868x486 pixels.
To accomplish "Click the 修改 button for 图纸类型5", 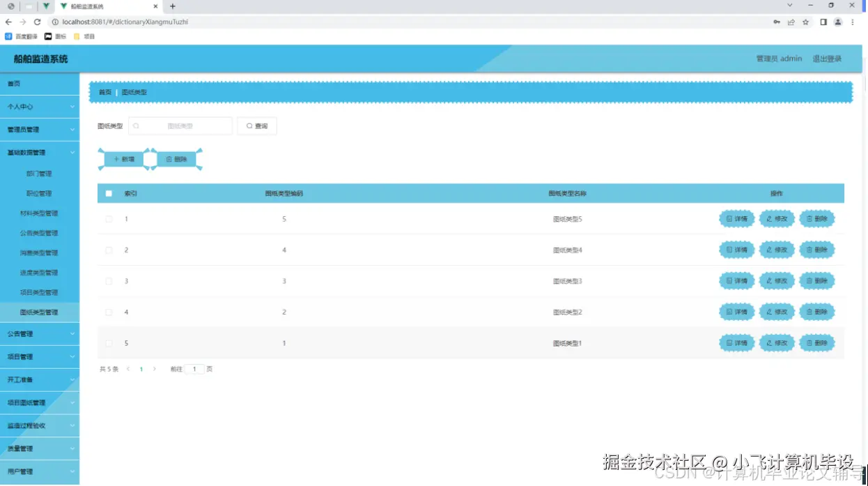I will pyautogui.click(x=777, y=219).
